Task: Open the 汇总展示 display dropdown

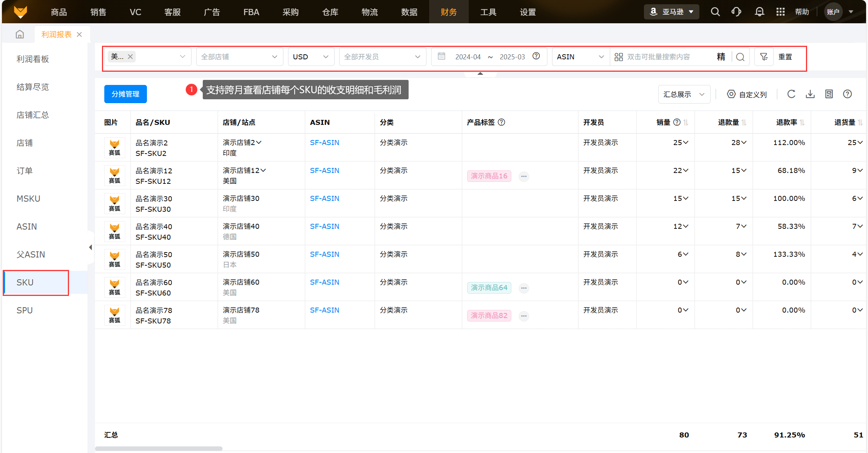Action: (684, 95)
